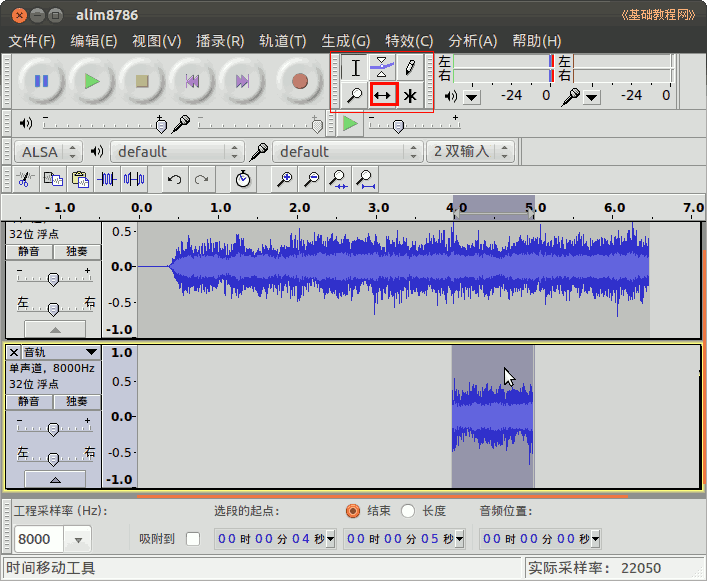Start recording with the red Record button
707x581 pixels.
[x=300, y=82]
